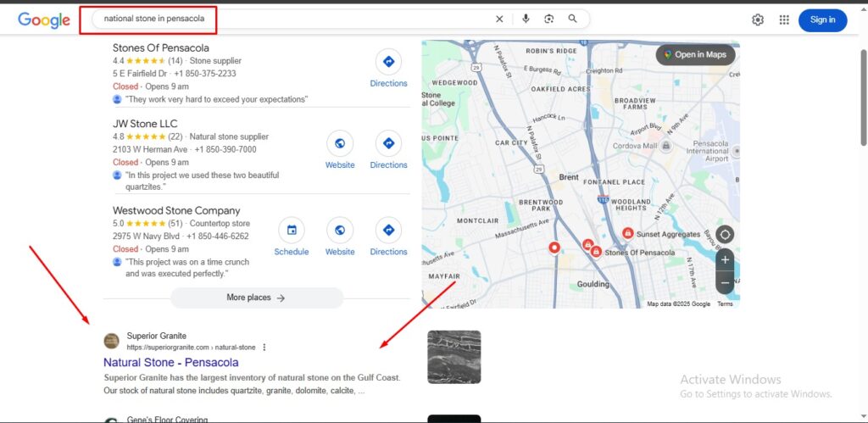Click the '2975 W Navy Blvd' address line
The image size is (868, 423).
[x=146, y=237]
